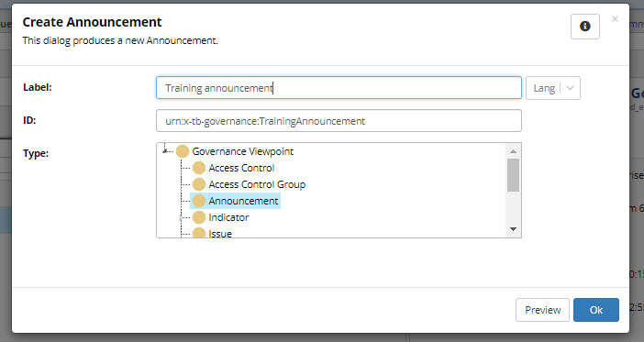Click the Governance Viewpoint class icon
This screenshot has width=644, height=342.
(x=183, y=151)
